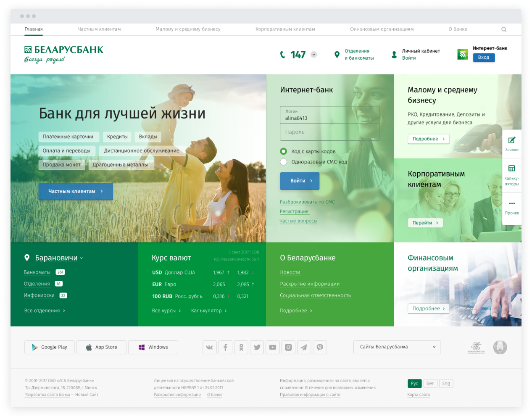Click the phone handset icon near 147
The height and width of the screenshot is (419, 532).
(283, 55)
